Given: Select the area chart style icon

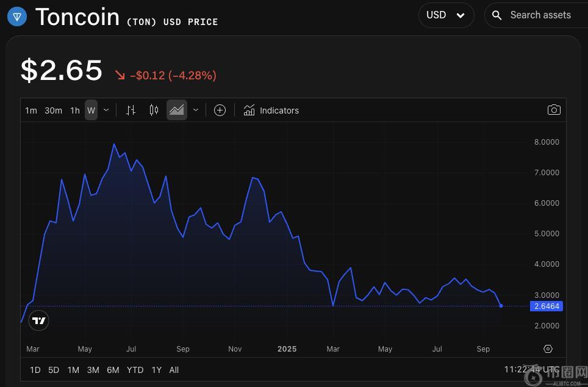Looking at the screenshot, I should point(177,110).
